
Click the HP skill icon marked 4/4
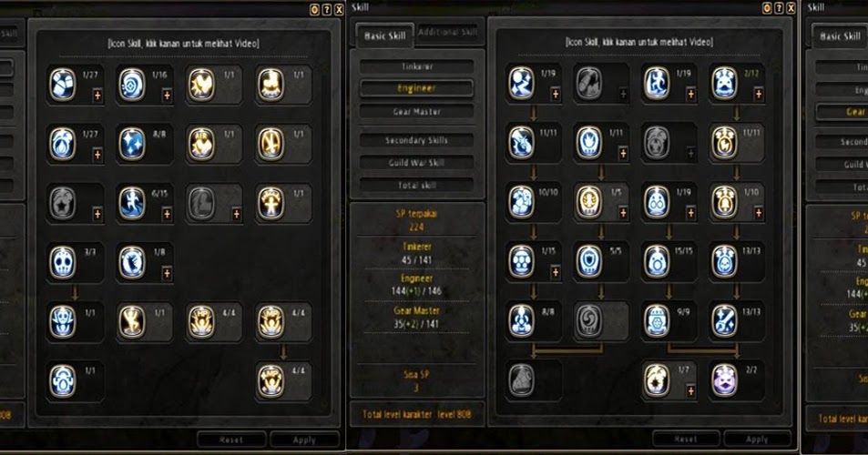pos(201,321)
